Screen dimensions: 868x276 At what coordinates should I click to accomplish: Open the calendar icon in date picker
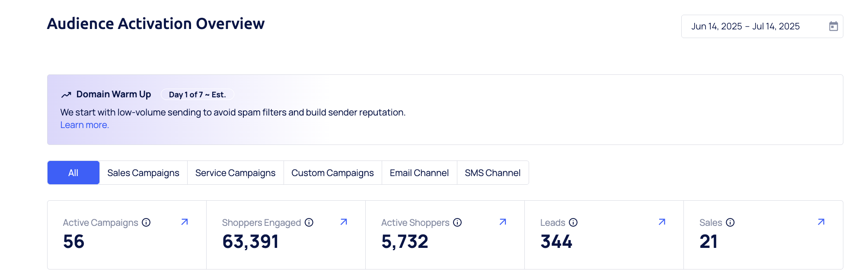(833, 26)
